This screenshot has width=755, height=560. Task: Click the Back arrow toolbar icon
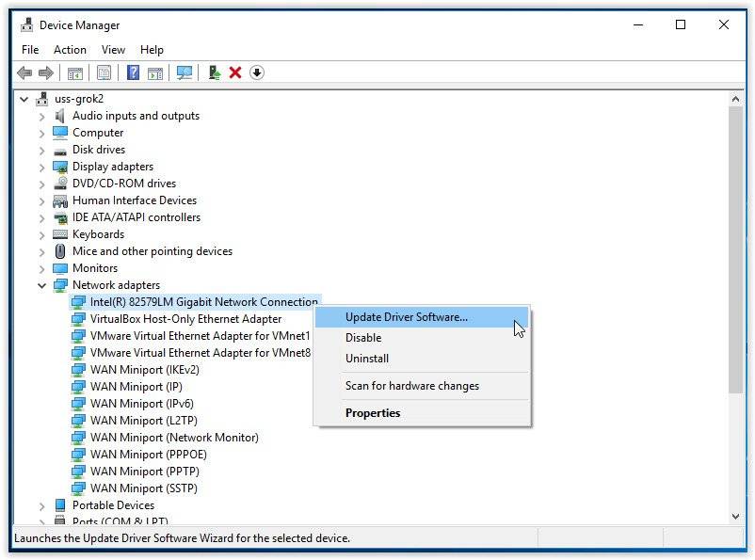click(x=24, y=73)
